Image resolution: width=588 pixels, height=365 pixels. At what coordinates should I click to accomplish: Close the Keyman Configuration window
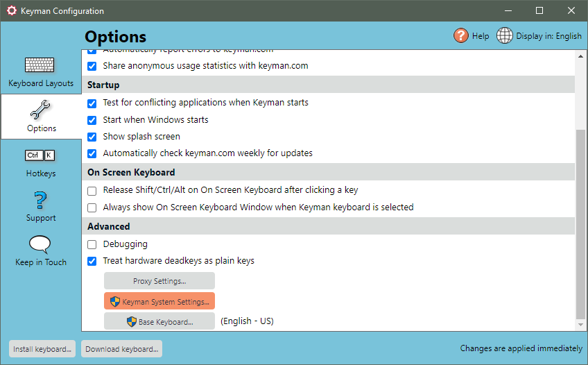point(571,10)
